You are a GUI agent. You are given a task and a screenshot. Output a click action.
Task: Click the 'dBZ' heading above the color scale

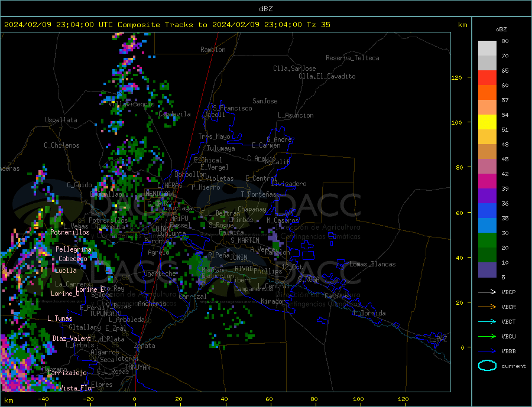click(501, 30)
